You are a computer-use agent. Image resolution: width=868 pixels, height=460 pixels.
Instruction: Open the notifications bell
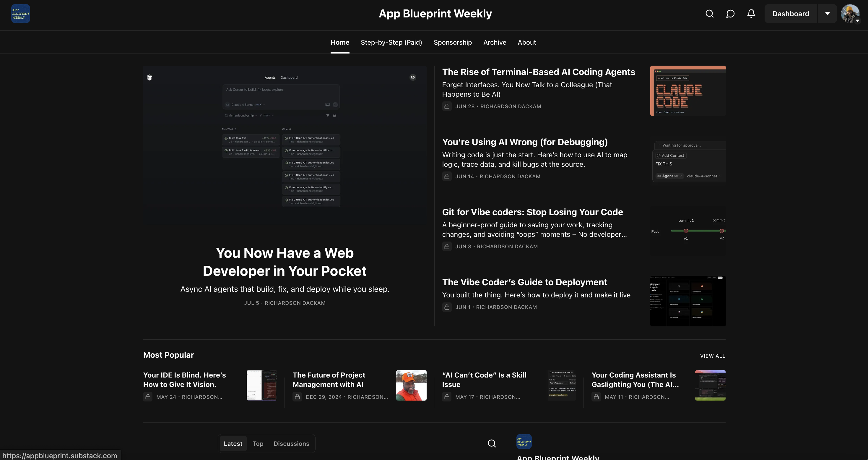(x=751, y=14)
